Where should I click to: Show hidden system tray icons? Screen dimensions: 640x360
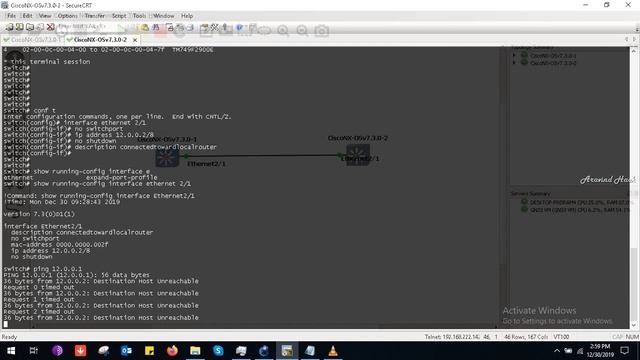(557, 351)
